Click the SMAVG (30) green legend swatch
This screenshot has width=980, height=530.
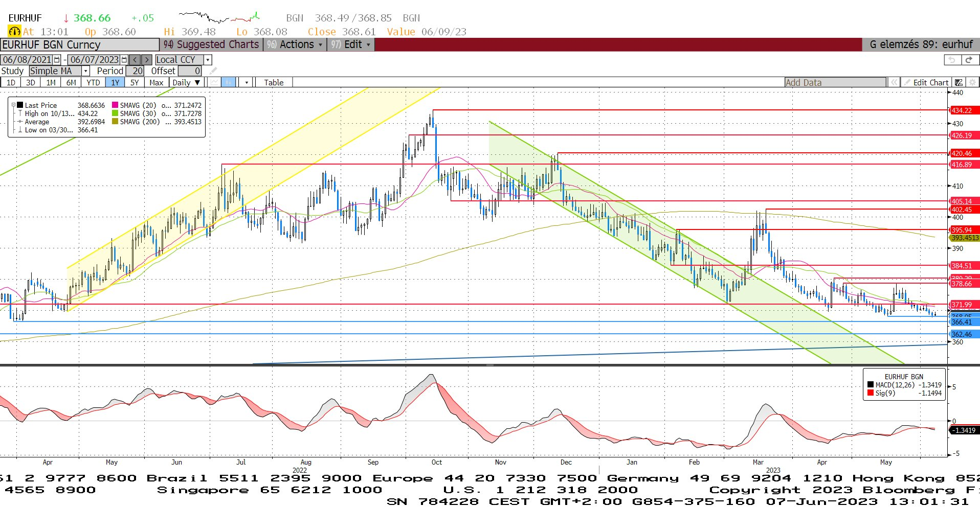(115, 113)
